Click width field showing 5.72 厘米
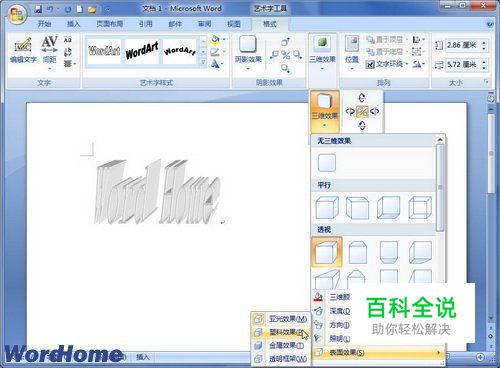 pos(463,64)
